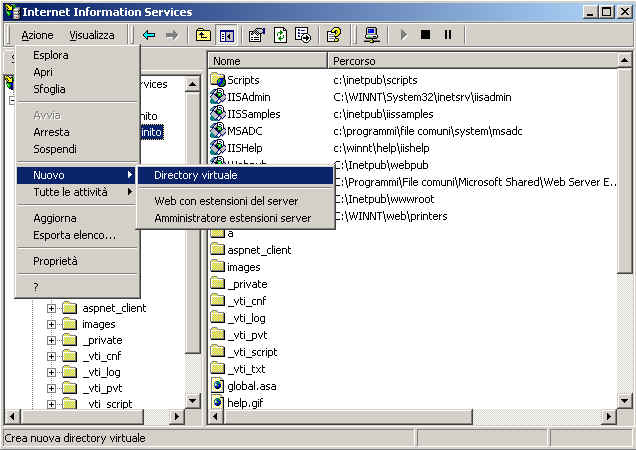Click the Forward arrow toolbar icon
Screen dimensions: 636x450
pyautogui.click(x=172, y=35)
